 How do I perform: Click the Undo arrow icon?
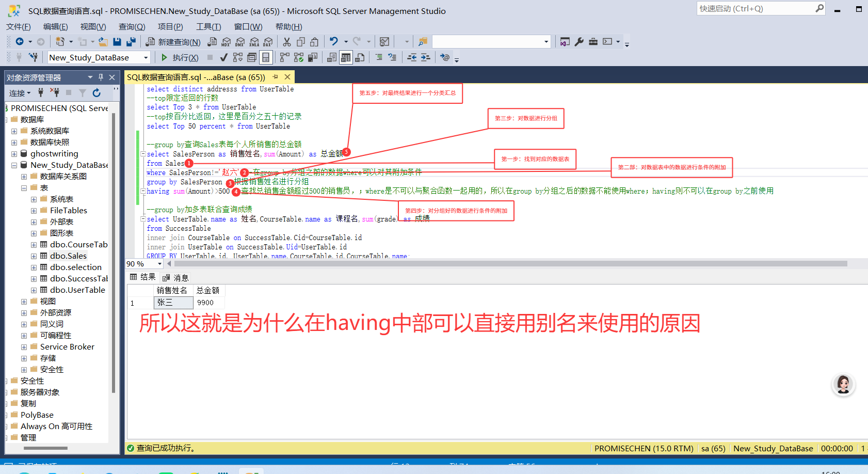point(334,42)
